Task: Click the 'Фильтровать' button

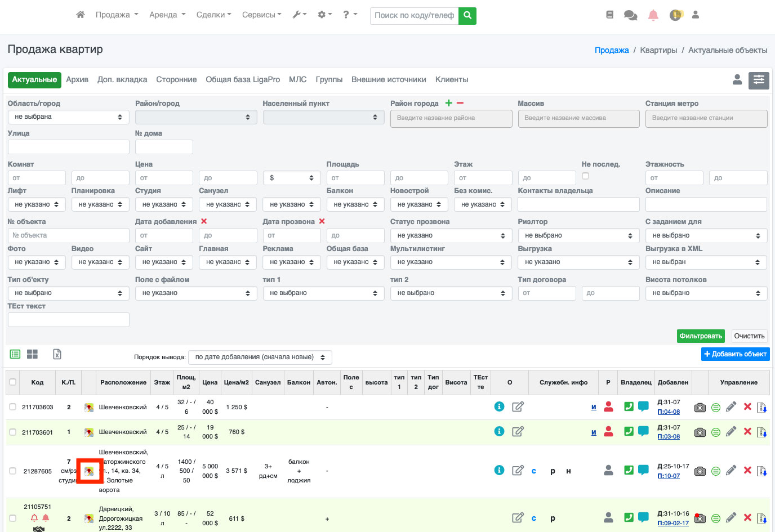Action: click(700, 336)
